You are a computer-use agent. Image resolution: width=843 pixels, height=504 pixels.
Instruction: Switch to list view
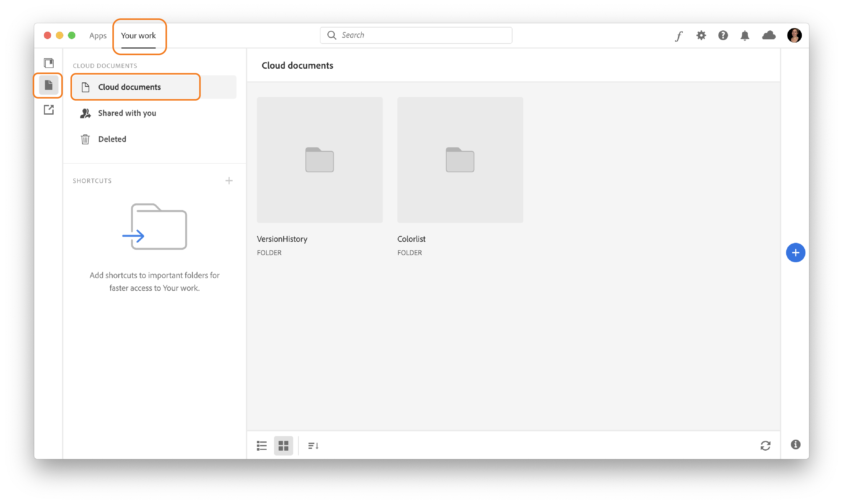point(262,445)
